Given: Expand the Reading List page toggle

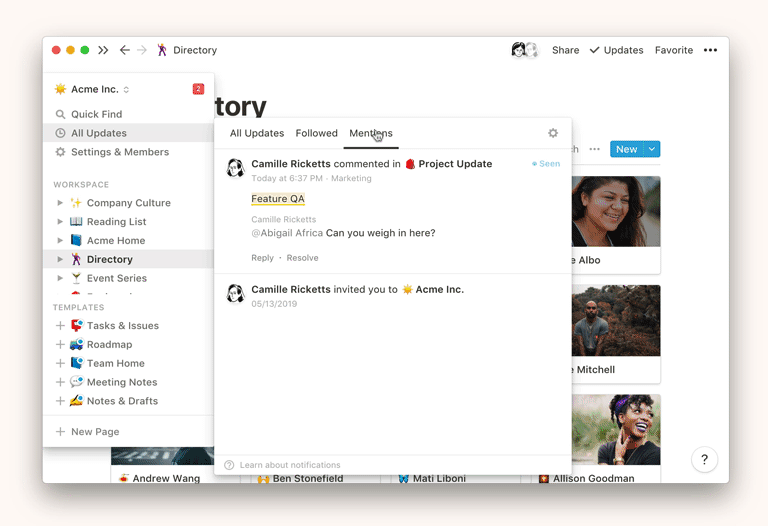Looking at the screenshot, I should tap(60, 222).
